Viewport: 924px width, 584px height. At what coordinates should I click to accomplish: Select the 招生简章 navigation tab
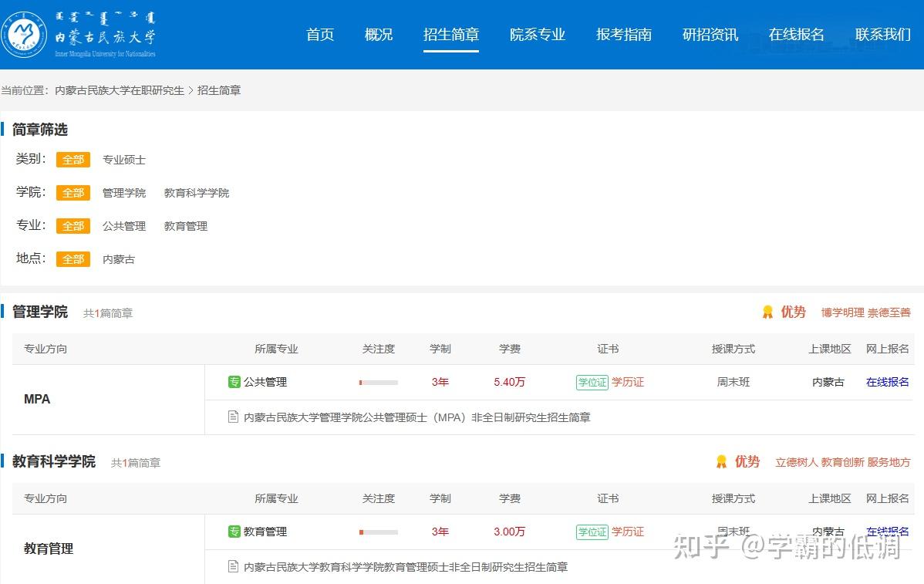[450, 35]
